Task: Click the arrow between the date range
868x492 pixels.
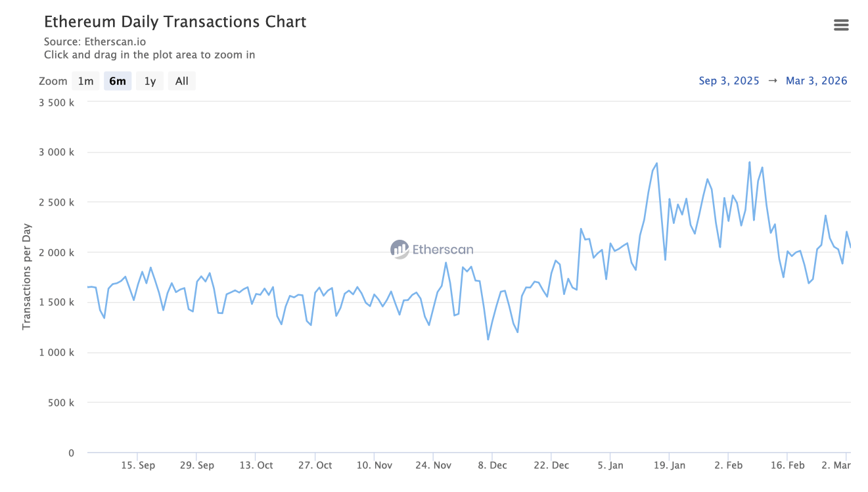Action: pyautogui.click(x=773, y=81)
